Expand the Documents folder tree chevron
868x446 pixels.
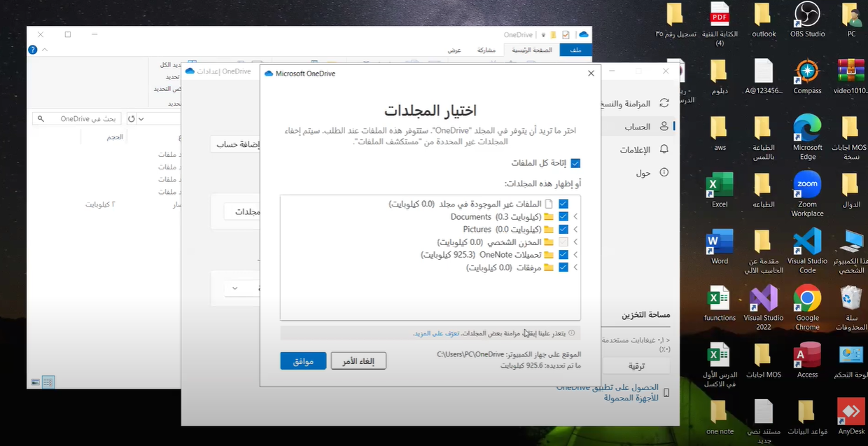(x=575, y=217)
